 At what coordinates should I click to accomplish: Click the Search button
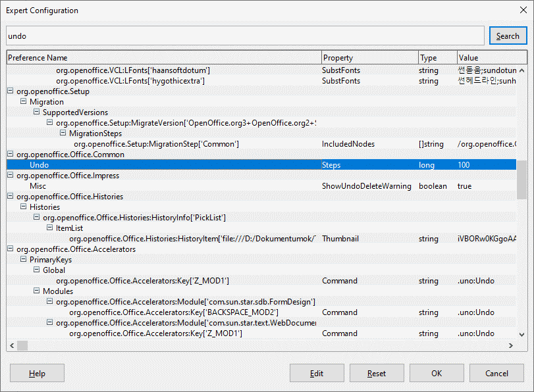pos(508,36)
